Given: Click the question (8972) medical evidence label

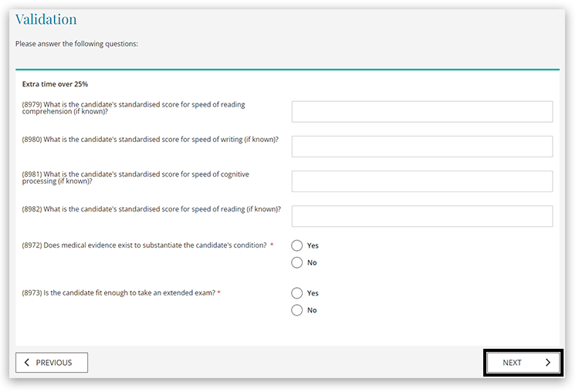Looking at the screenshot, I should coord(144,245).
